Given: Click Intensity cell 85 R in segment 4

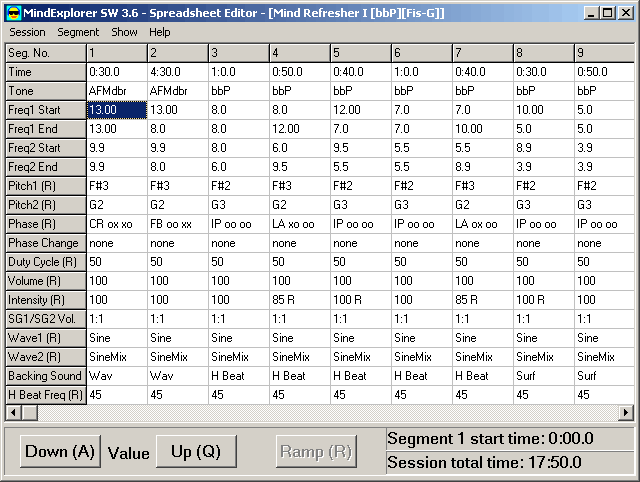Looking at the screenshot, I should 300,300.
